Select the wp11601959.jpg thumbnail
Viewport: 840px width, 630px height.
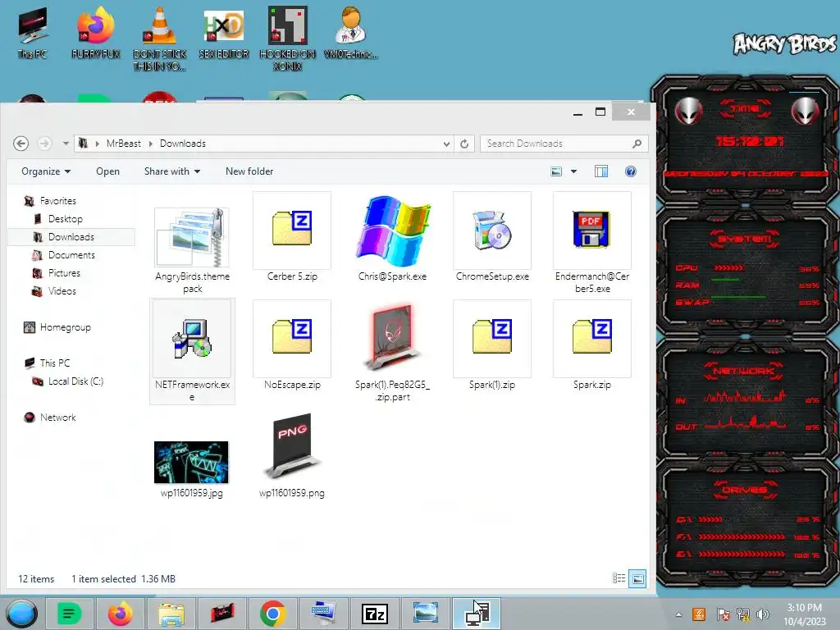coord(191,463)
